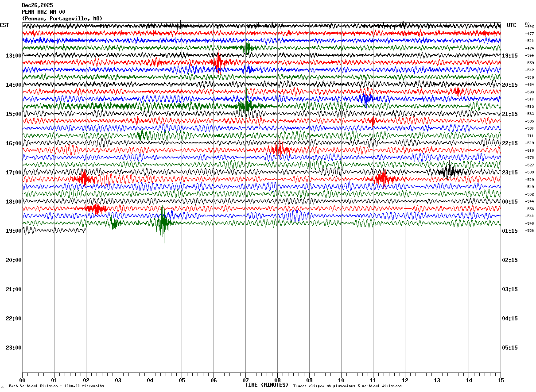Click minute "12" on the bottom time axis
Screen dimensions: 536x392
405,380
